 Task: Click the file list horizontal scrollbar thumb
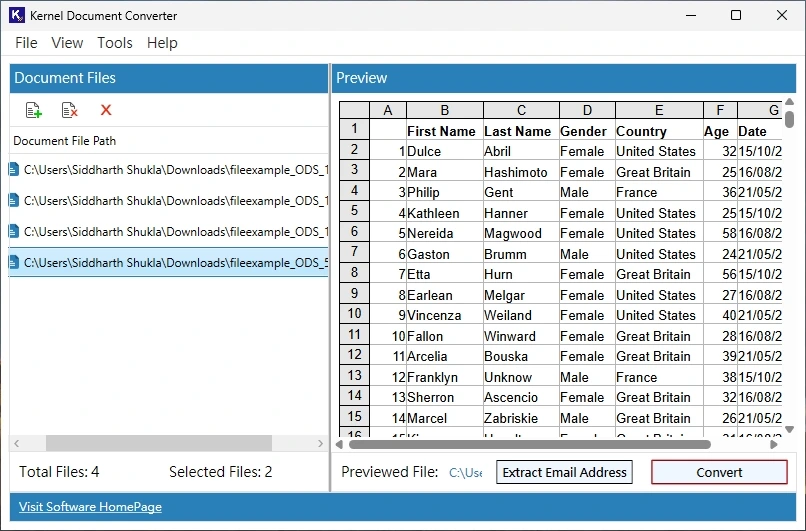coord(159,443)
